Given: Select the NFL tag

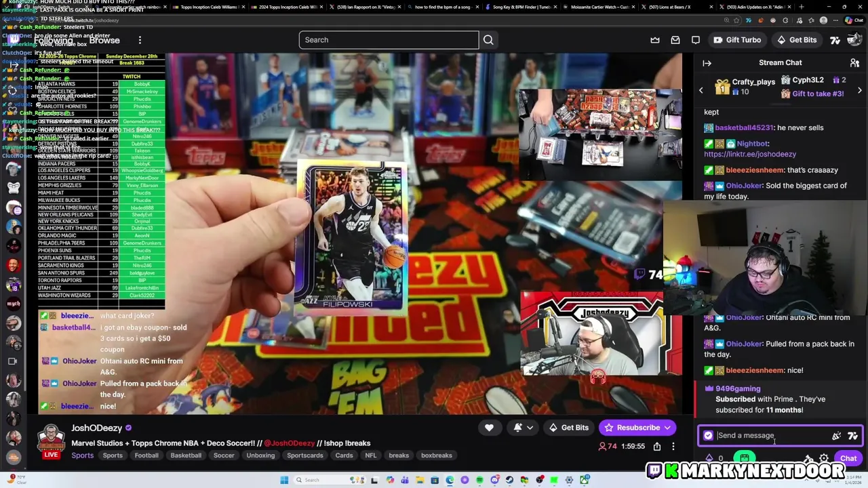Looking at the screenshot, I should (371, 455).
